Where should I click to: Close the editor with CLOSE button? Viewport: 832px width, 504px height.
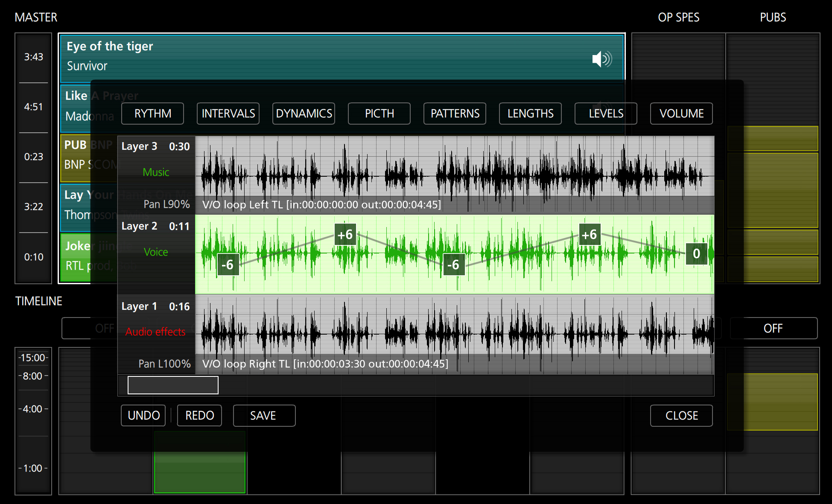[x=681, y=416]
